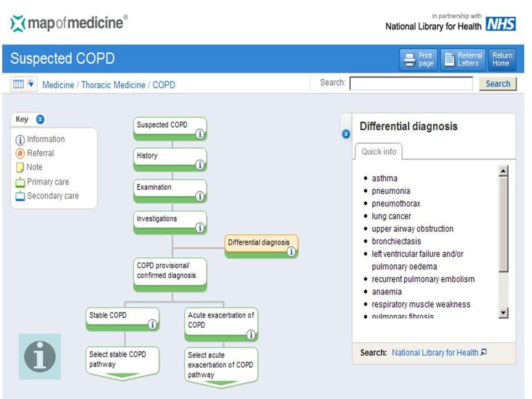Click inside the Search text field
The image size is (532, 399).
tap(411, 84)
